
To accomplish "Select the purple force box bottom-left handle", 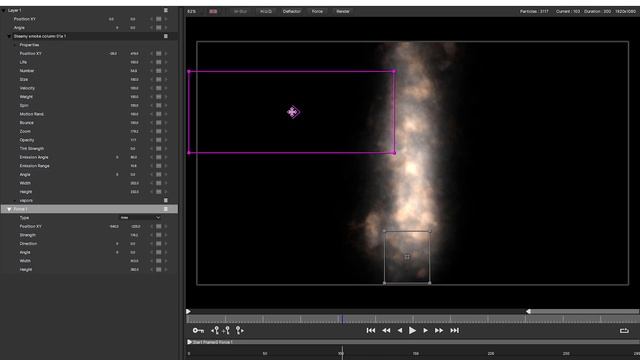I will tap(189, 153).
